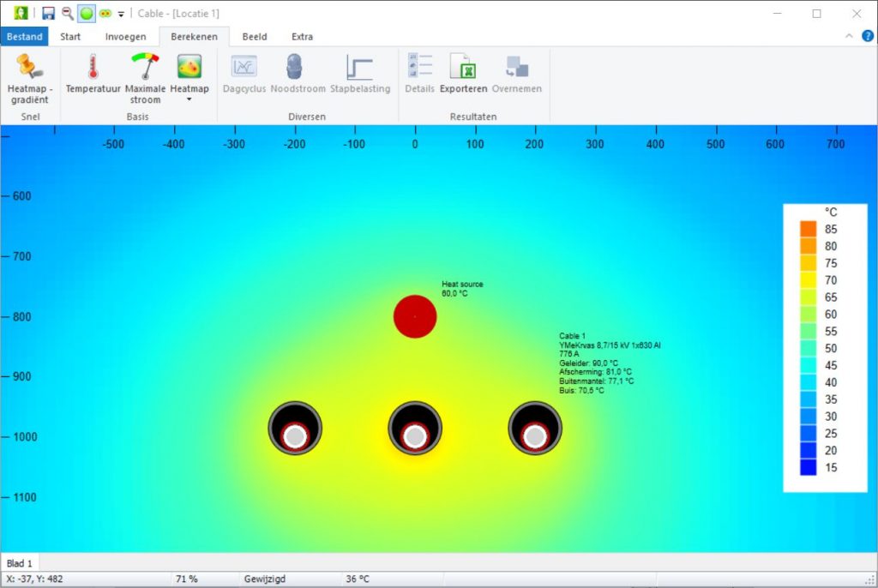Open the Heatmap calculation

[189, 74]
